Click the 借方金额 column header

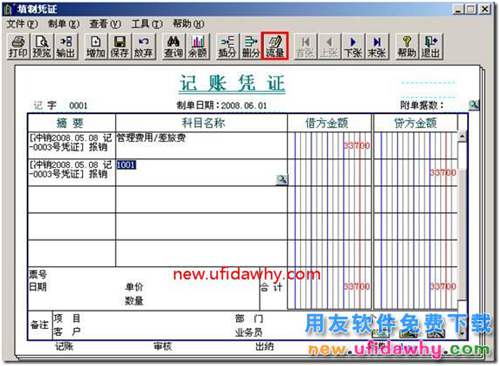click(329, 123)
